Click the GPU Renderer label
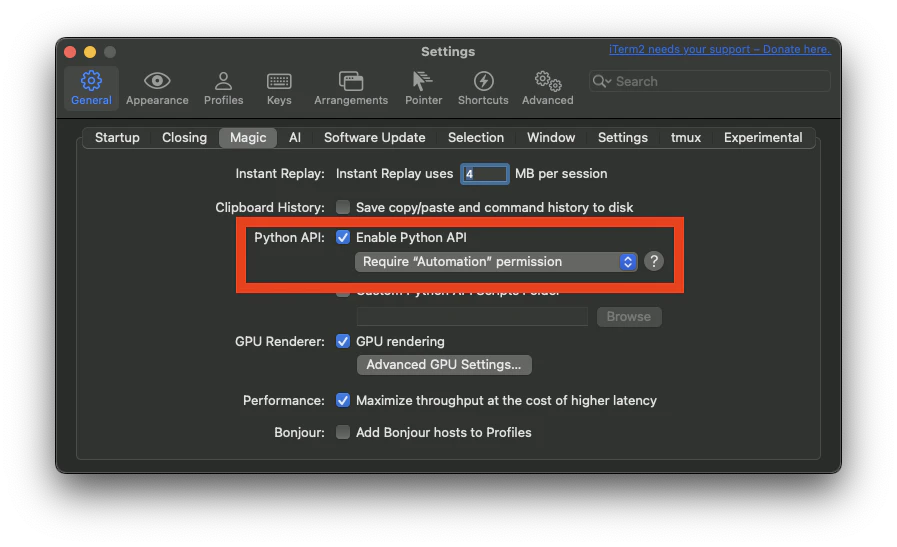Viewport: 897px width, 547px height. click(x=280, y=342)
